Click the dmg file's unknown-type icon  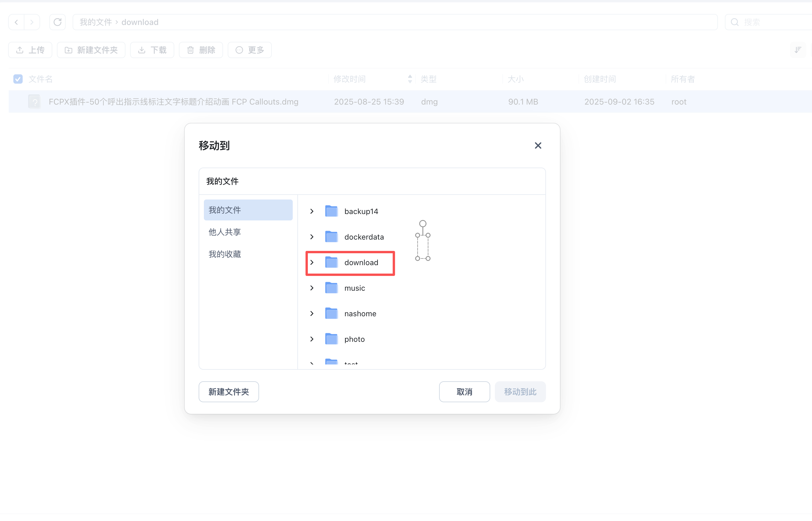pyautogui.click(x=34, y=102)
